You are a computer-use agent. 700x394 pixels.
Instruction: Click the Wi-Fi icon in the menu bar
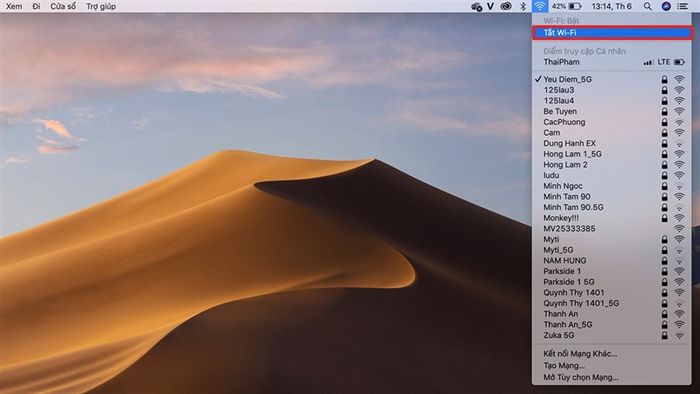[x=540, y=6]
